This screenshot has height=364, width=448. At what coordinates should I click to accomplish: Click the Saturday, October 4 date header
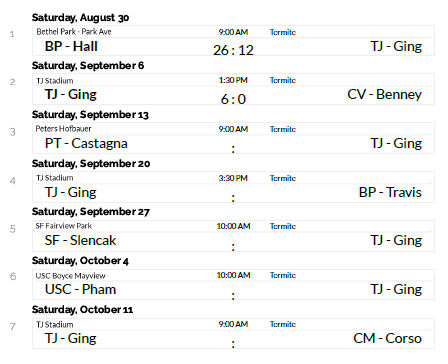(80, 261)
